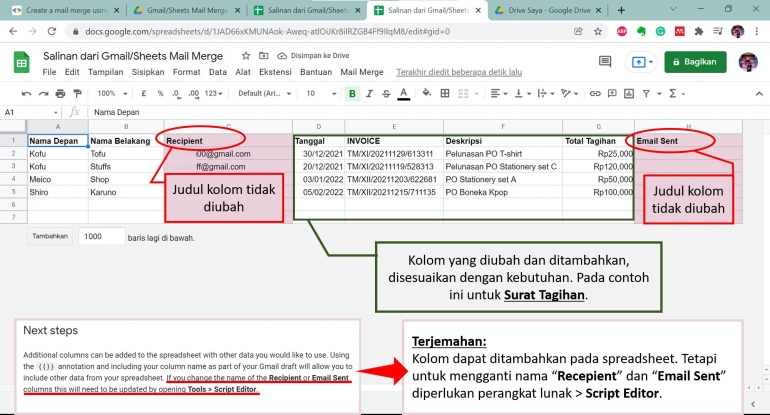Select cell A2 containing Kofu

(x=58, y=154)
